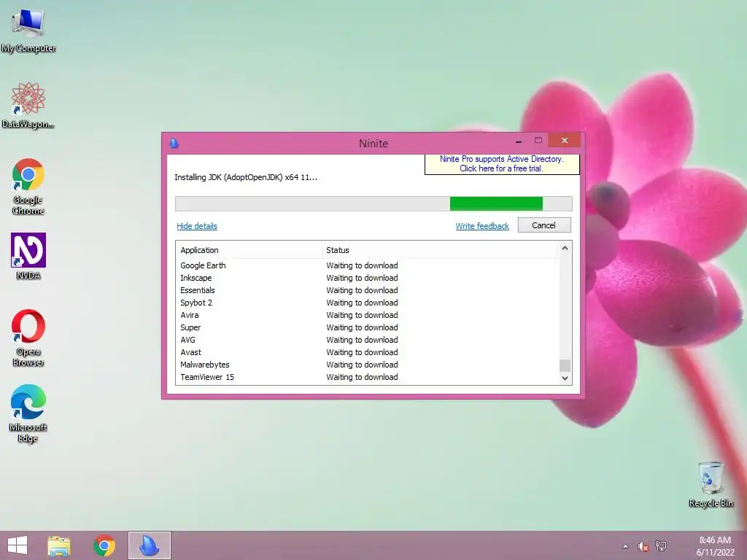Select the AVG row
The width and height of the screenshot is (747, 560).
tap(367, 340)
